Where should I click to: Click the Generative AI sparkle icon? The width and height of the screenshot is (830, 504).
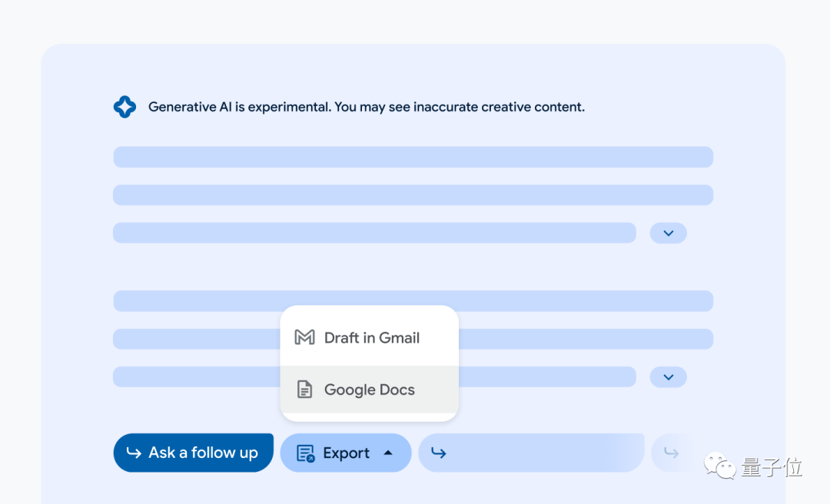point(124,107)
